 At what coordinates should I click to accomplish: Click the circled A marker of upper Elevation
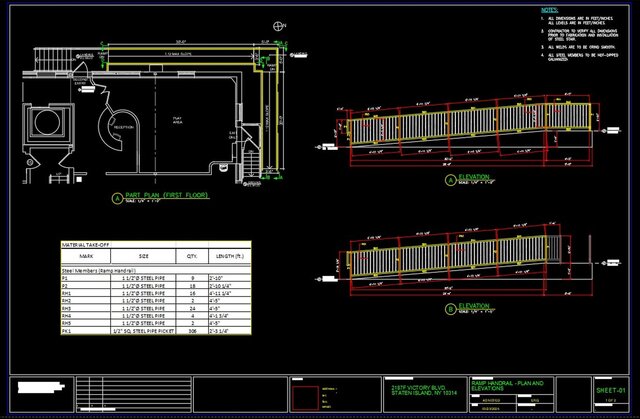pyautogui.click(x=450, y=180)
